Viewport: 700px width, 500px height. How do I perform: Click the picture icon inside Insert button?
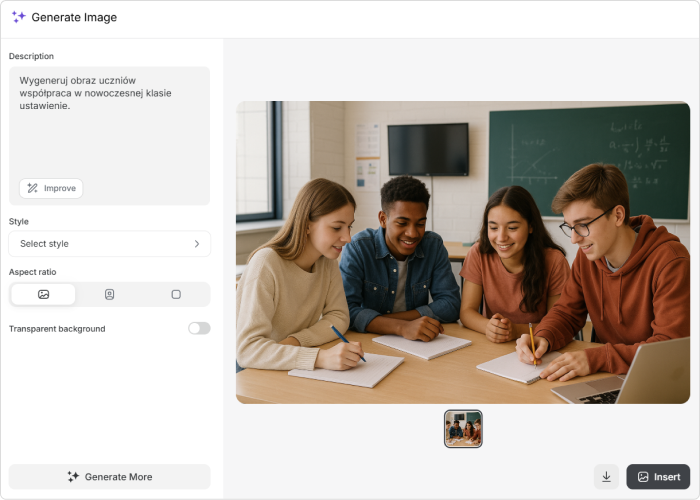click(x=643, y=477)
